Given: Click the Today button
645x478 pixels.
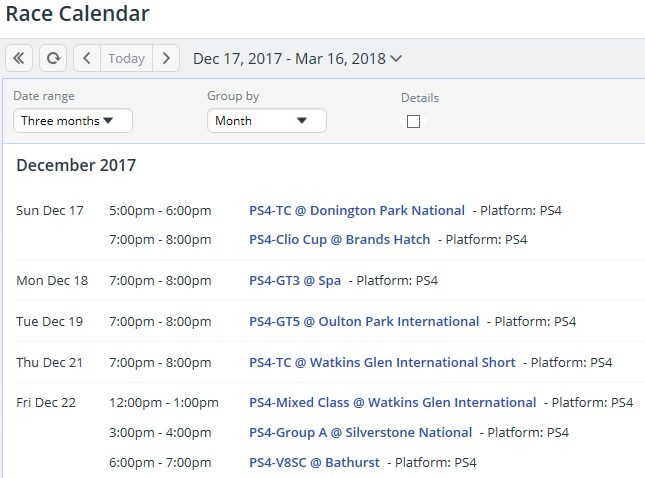Looking at the screenshot, I should pyautogui.click(x=126, y=58).
